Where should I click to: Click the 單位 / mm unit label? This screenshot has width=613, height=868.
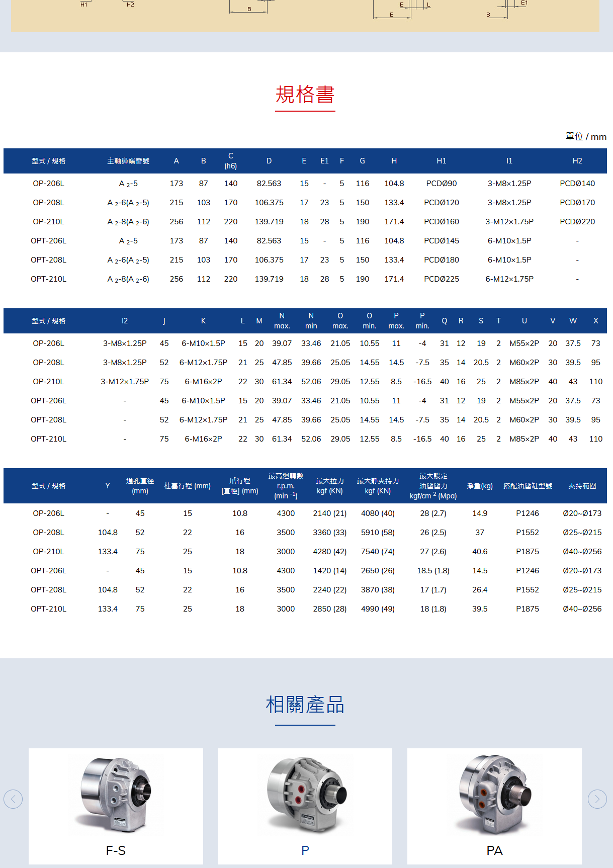586,137
